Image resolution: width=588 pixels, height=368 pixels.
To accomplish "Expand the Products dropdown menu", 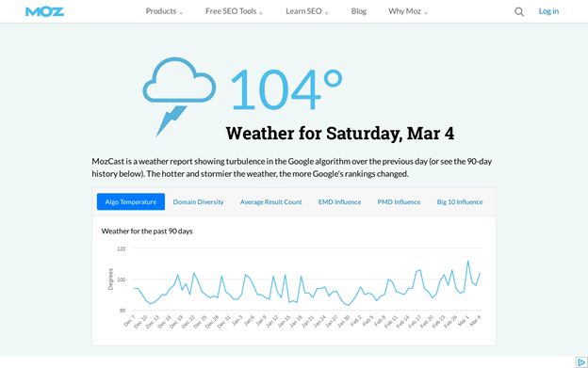I will [x=164, y=11].
